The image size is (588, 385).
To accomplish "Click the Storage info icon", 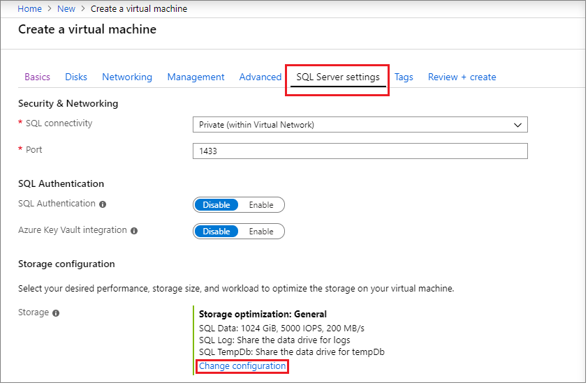I will 56,313.
